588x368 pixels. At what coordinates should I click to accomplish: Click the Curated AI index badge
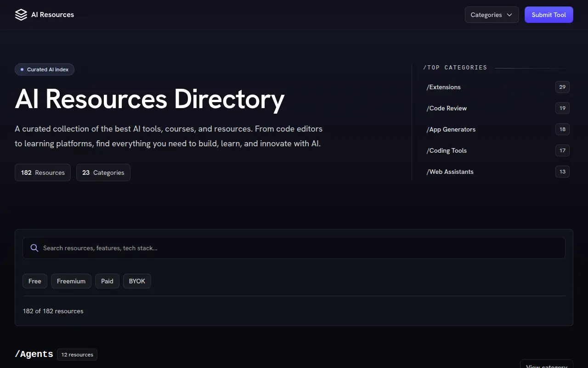[x=45, y=69]
